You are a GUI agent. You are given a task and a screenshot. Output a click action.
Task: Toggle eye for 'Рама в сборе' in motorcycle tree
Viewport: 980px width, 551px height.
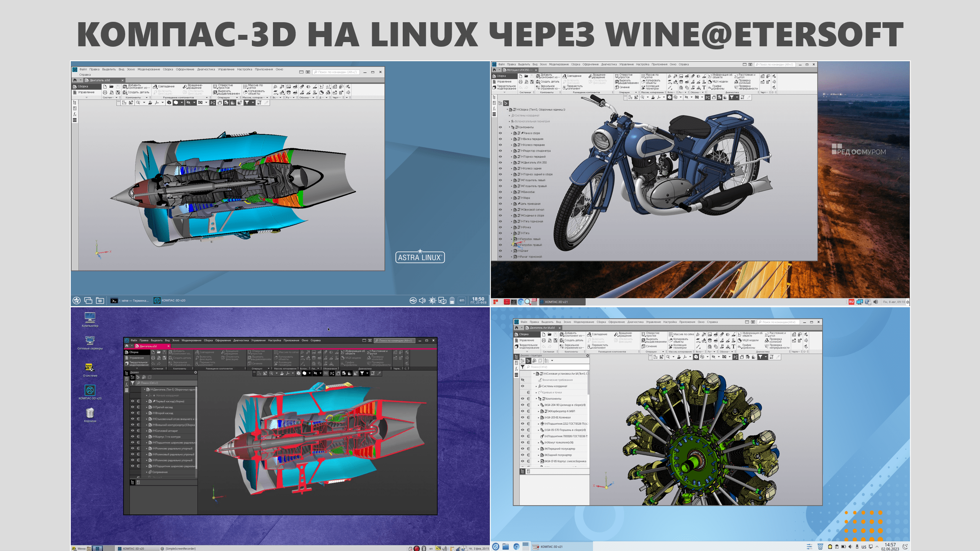pyautogui.click(x=500, y=133)
